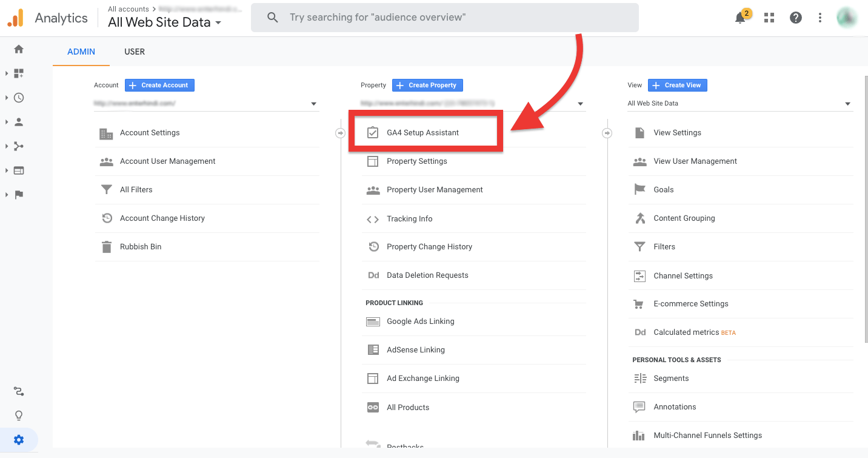Click the Create Account button
868x458 pixels.
[x=159, y=86]
